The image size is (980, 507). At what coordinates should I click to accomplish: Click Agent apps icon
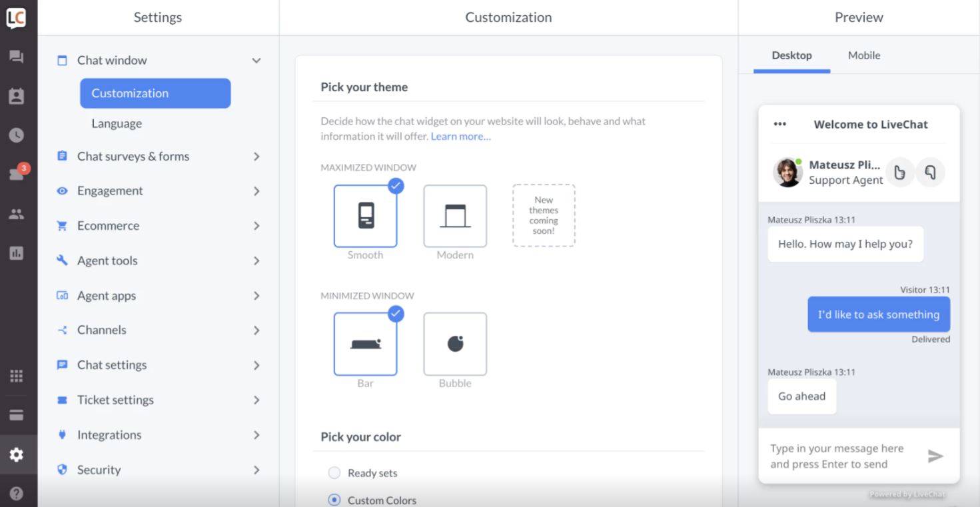(62, 295)
